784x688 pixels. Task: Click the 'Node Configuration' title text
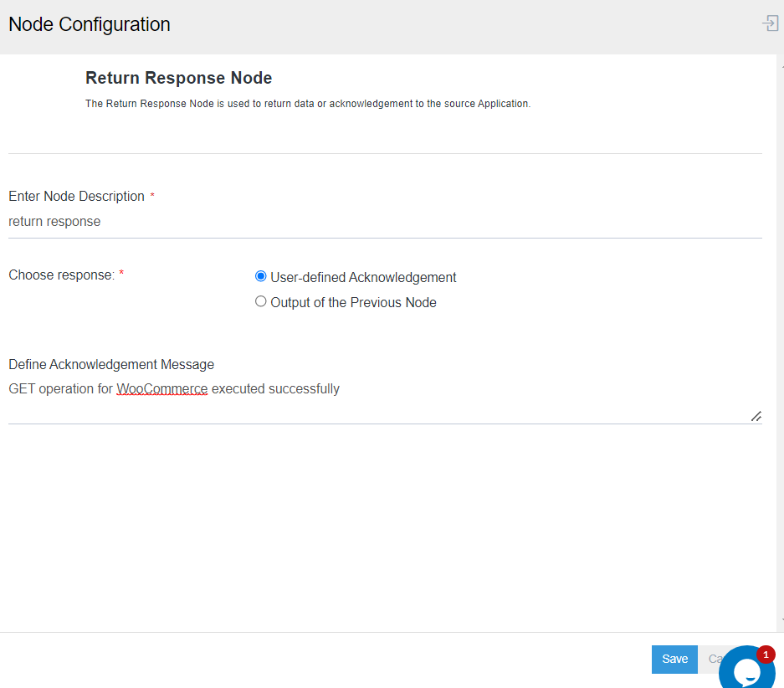tap(89, 24)
